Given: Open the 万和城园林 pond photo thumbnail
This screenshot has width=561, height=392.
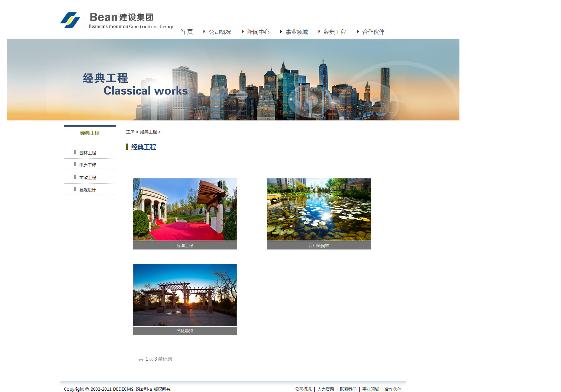Looking at the screenshot, I should [319, 209].
